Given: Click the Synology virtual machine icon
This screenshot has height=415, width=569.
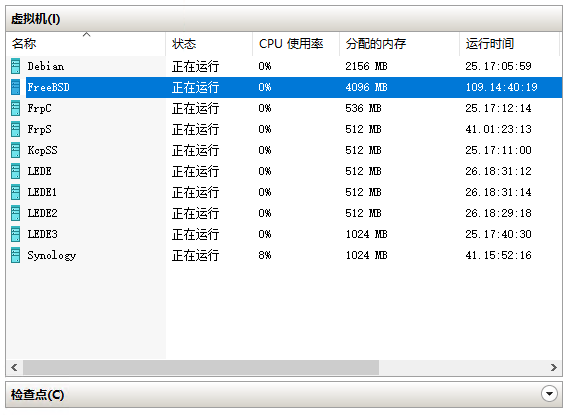Looking at the screenshot, I should click(x=16, y=255).
